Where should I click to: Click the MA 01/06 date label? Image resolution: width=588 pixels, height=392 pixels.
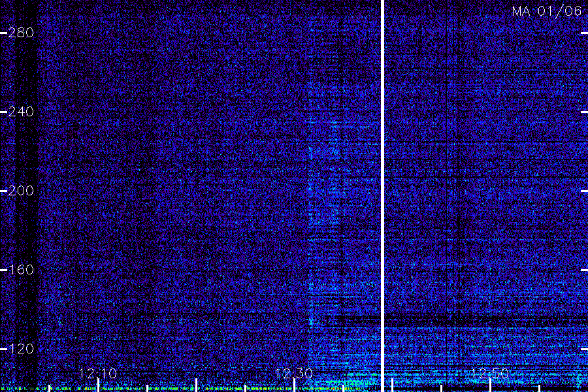point(547,11)
